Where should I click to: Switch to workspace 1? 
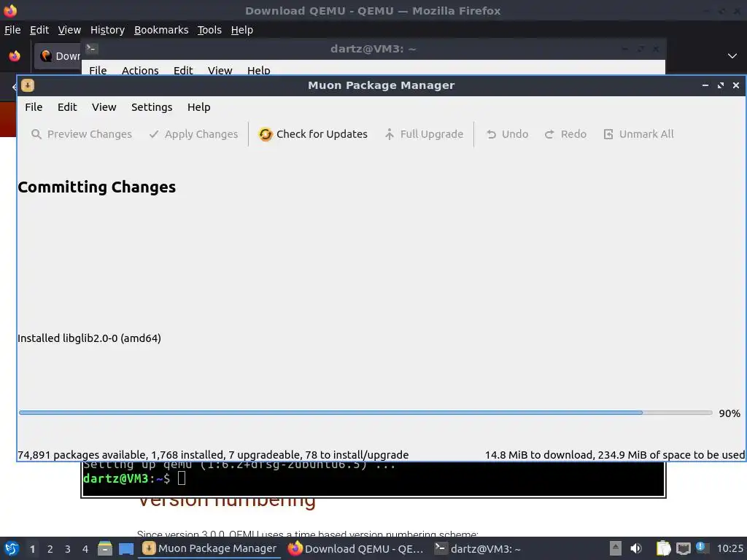pos(32,549)
